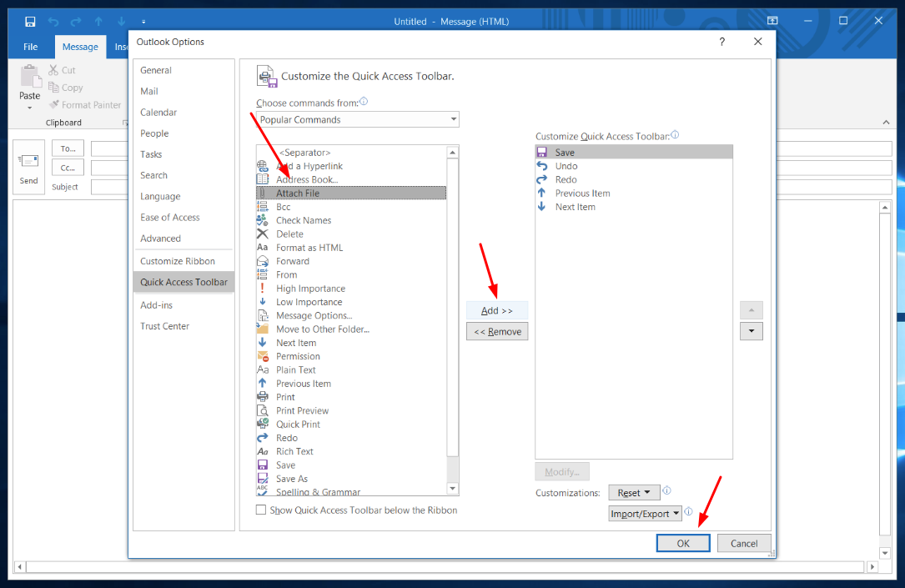Click the Add >> button
Screen dimensions: 905x588
[x=497, y=310]
